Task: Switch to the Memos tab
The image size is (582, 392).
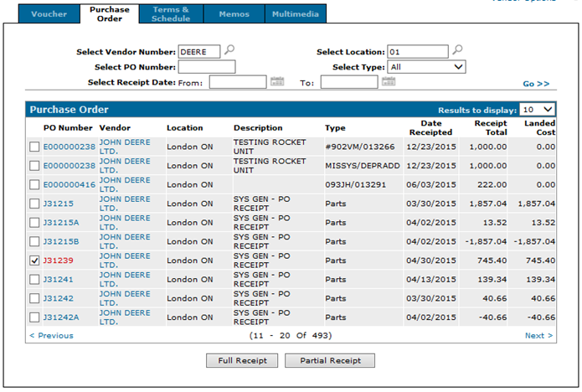Action: [x=234, y=14]
